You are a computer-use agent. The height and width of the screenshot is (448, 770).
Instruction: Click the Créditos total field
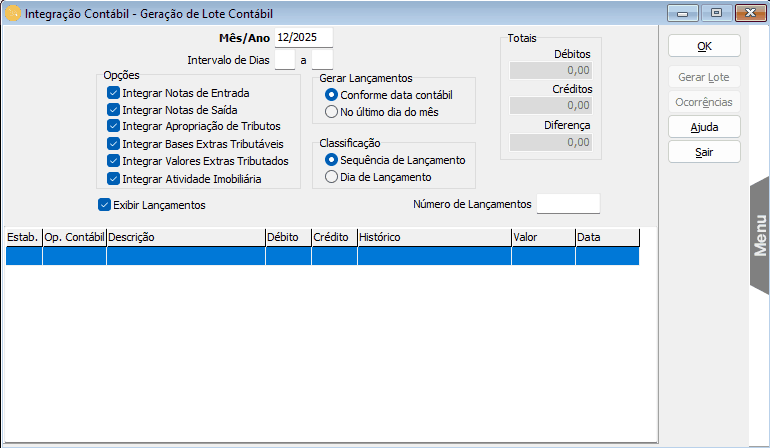550,106
